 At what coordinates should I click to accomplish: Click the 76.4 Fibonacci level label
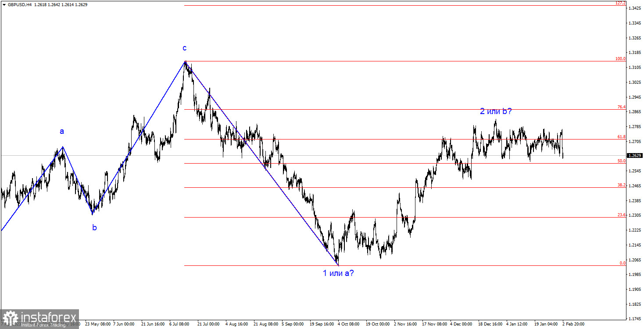pos(622,107)
